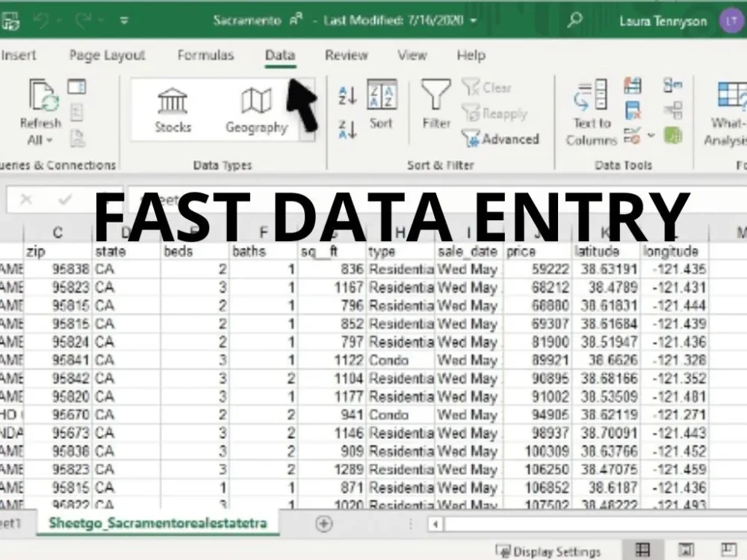Select cell with price 59222
This screenshot has height=560, width=747.
[537, 269]
